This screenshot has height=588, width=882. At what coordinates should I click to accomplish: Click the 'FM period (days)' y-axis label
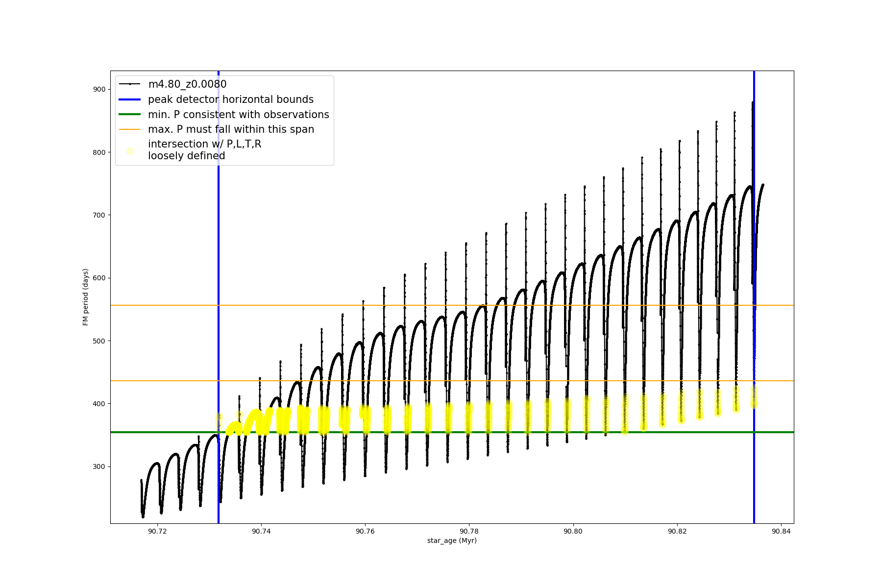click(86, 297)
